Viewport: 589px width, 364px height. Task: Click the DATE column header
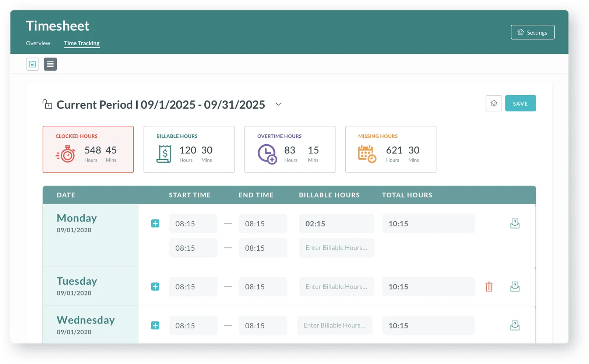click(66, 195)
